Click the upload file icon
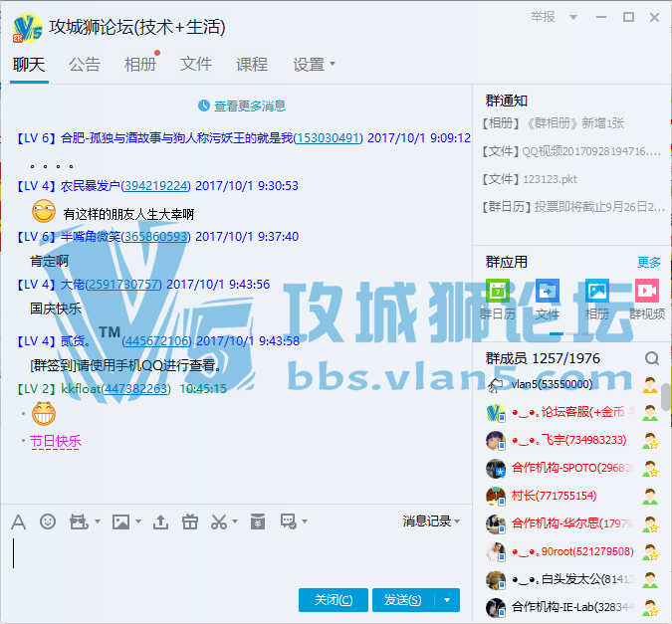 click(x=160, y=521)
